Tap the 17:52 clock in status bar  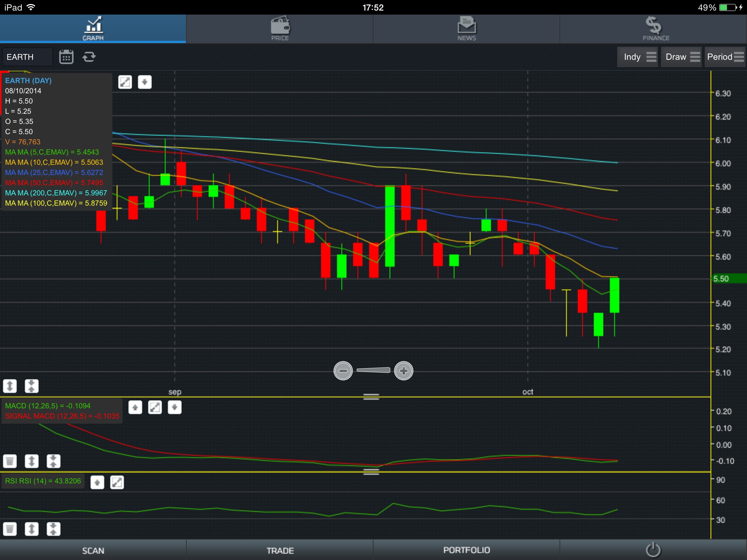click(x=373, y=7)
